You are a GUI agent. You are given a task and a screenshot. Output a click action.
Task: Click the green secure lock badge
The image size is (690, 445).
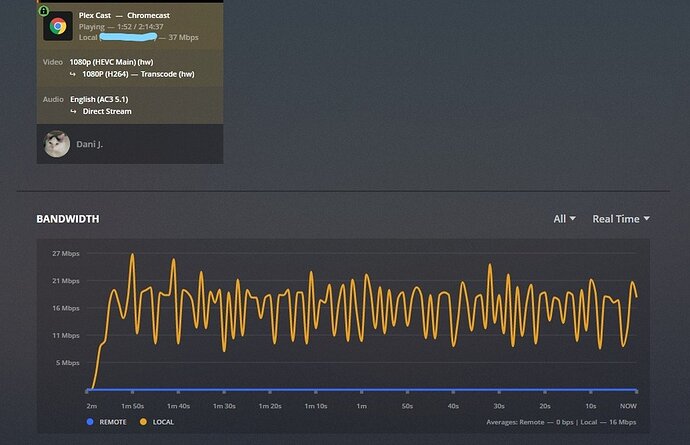click(x=43, y=11)
